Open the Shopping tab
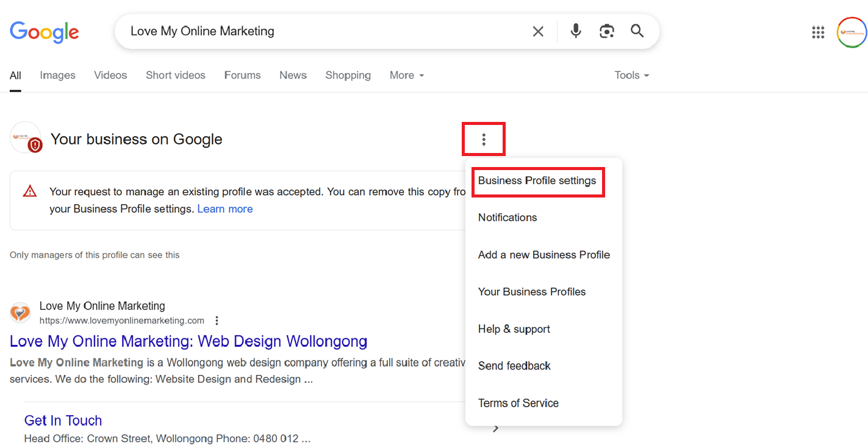The image size is (868, 445). [348, 75]
